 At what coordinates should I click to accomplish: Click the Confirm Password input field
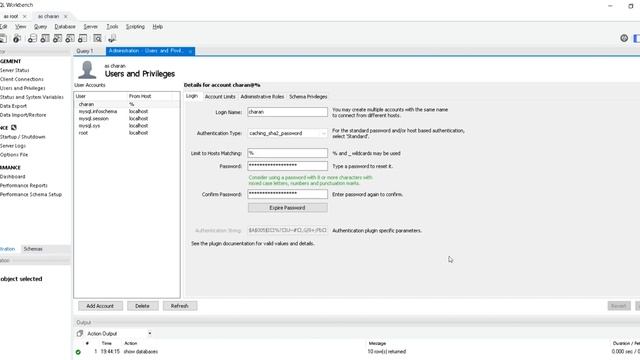[x=287, y=194]
